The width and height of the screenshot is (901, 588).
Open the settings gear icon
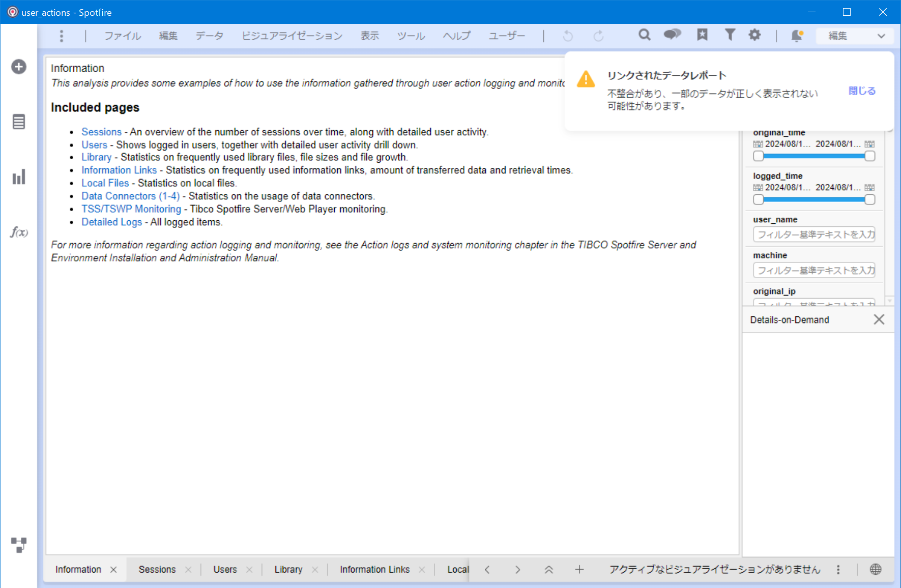[x=755, y=35]
